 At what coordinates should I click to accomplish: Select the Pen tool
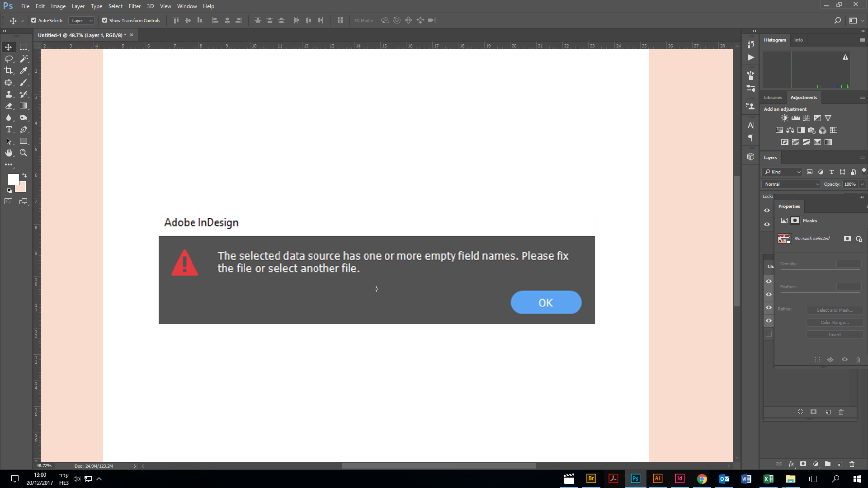click(x=24, y=129)
